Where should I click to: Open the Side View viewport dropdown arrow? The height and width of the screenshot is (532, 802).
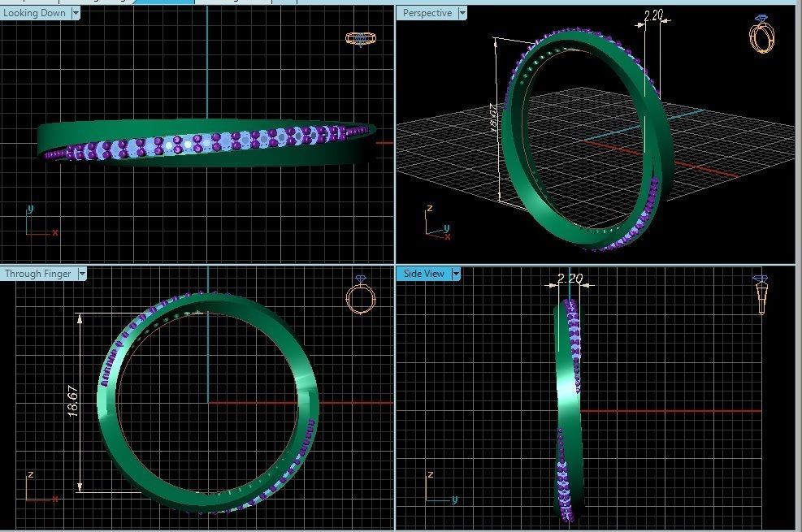(456, 274)
